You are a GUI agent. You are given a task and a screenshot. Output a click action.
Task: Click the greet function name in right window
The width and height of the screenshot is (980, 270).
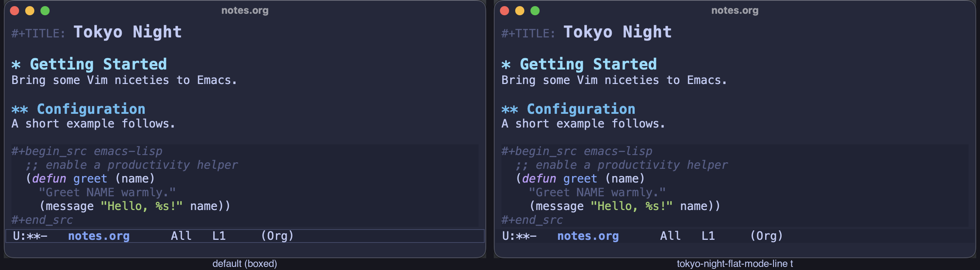point(580,179)
